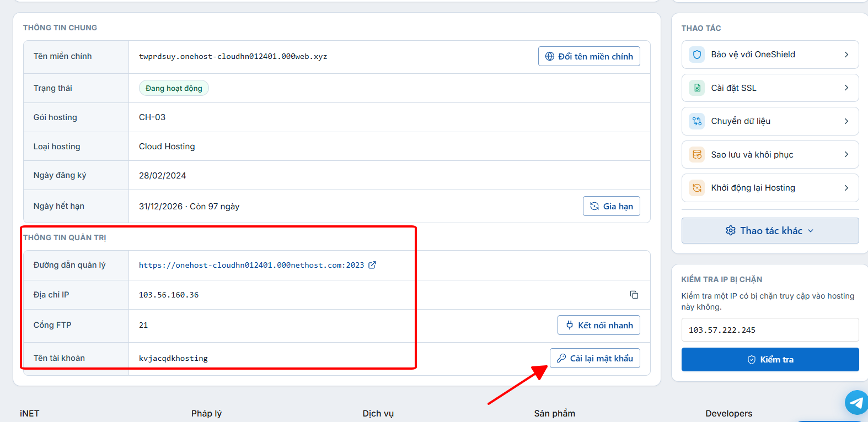868x422 pixels.
Task: Select the Chuyển dữ liệu action
Action: click(770, 121)
